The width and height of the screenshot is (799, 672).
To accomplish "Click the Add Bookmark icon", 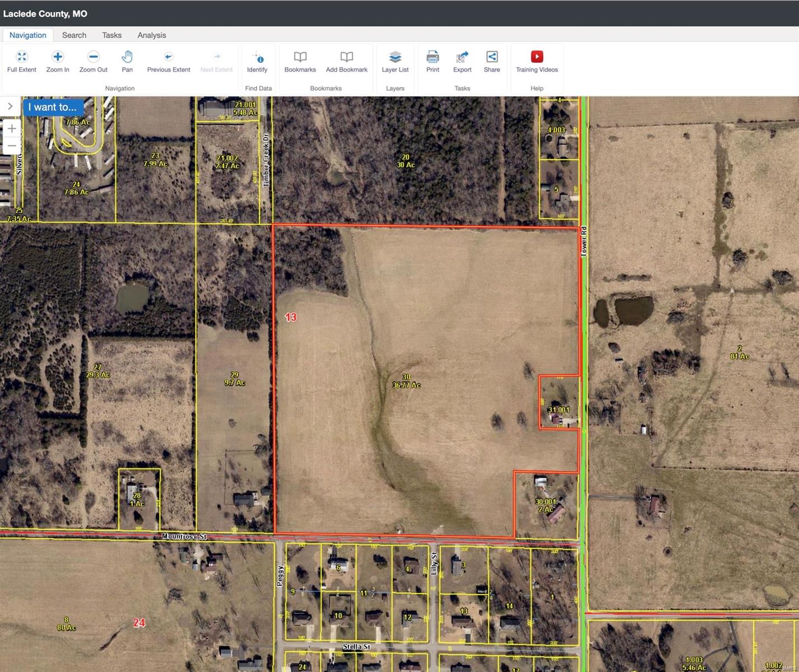I will [346, 57].
